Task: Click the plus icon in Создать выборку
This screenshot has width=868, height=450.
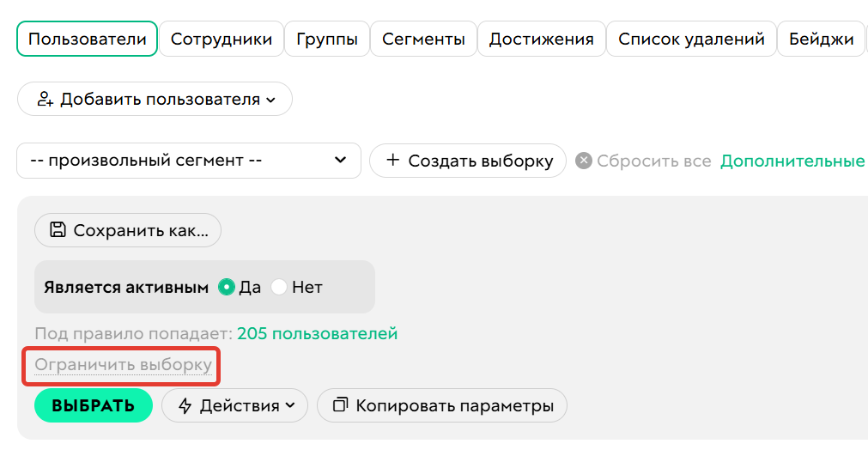Action: 393,161
